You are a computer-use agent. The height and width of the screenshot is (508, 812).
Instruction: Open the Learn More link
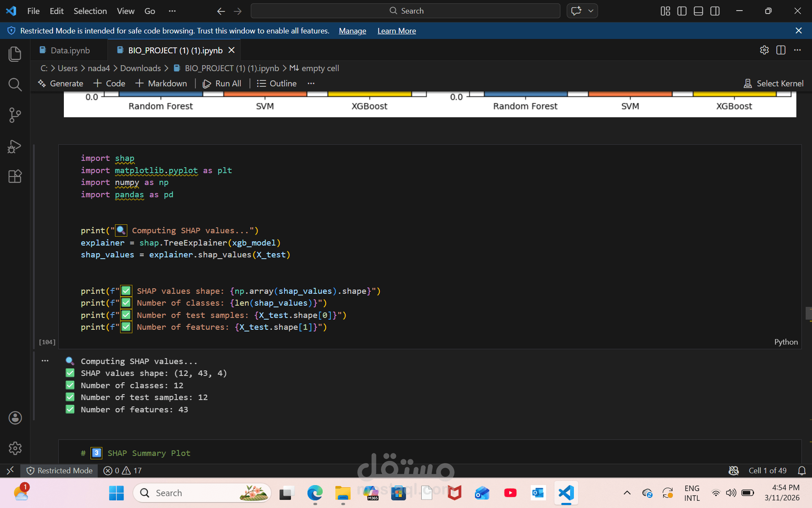[x=396, y=31]
